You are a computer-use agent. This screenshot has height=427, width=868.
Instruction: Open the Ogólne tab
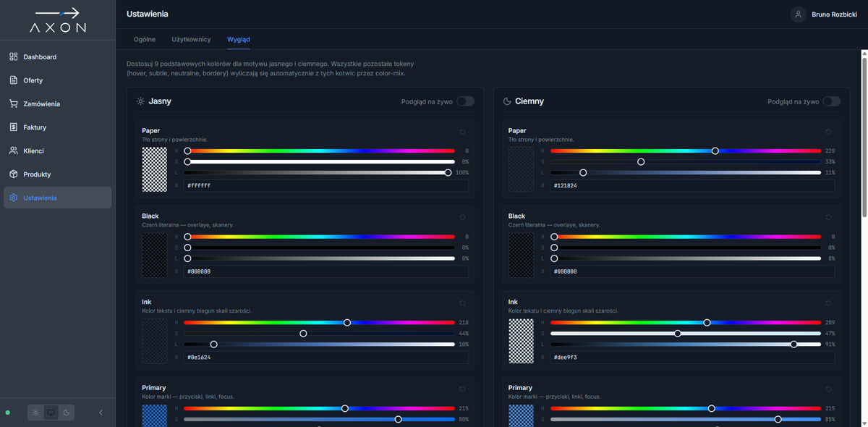coord(145,39)
